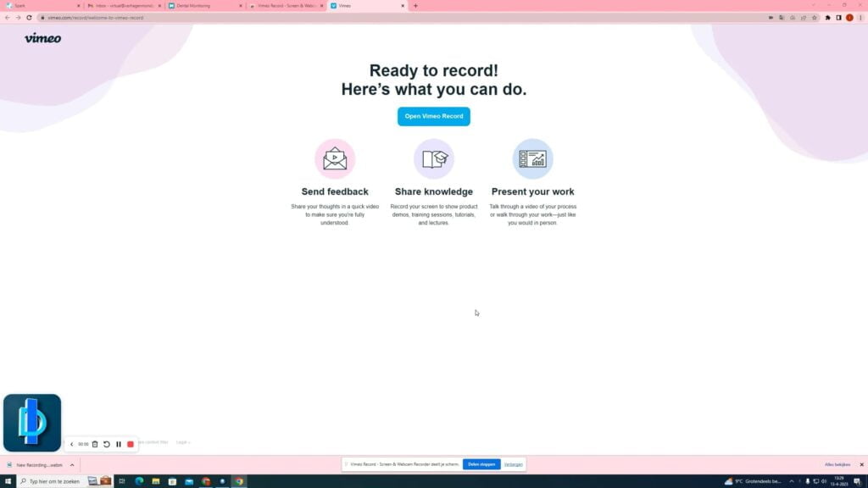Restart the recording with the circular arrow icon
This screenshot has width=868, height=488.
pos(107,444)
